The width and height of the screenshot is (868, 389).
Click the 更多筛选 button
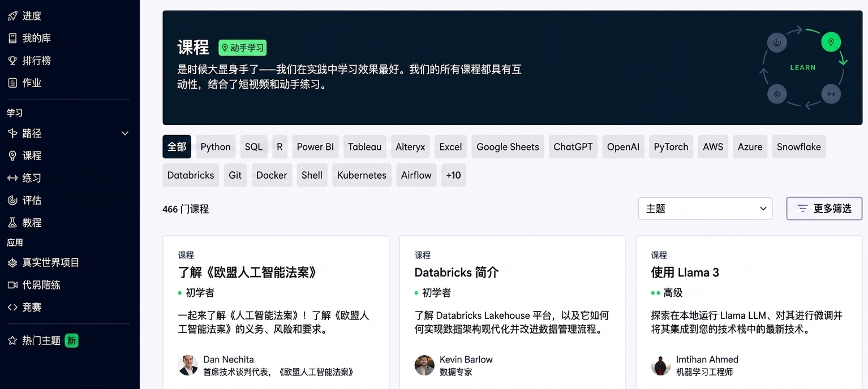(824, 209)
